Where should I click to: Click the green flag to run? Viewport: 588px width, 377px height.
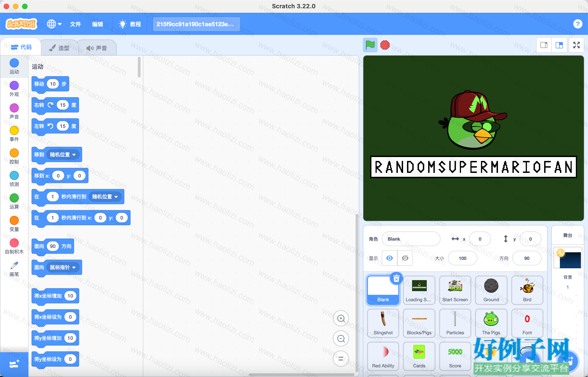[370, 45]
